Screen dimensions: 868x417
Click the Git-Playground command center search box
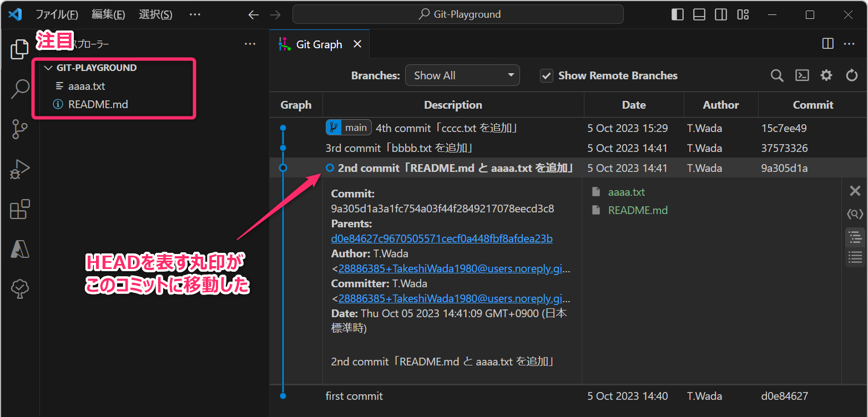458,14
